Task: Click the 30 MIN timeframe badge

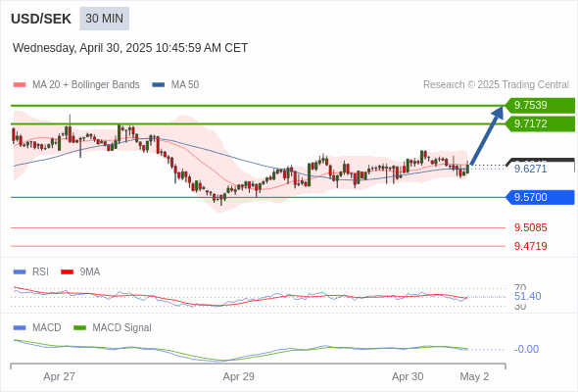Action: (104, 19)
